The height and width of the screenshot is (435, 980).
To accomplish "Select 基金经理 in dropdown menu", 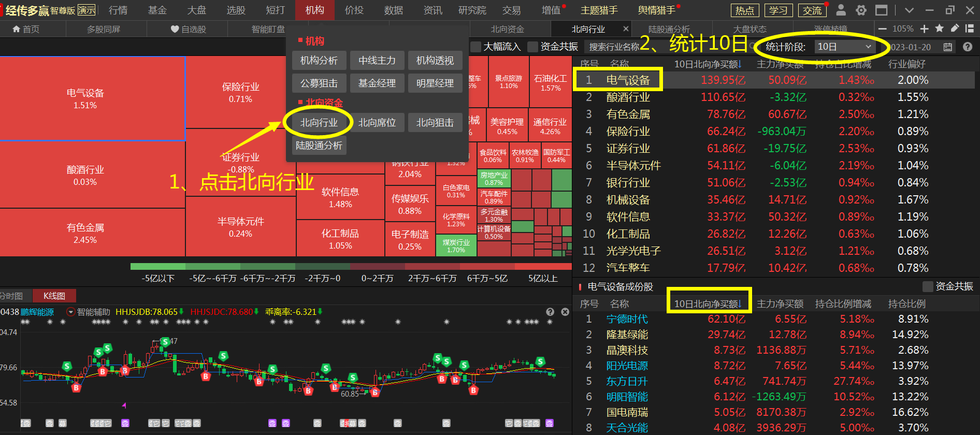I will pos(377,83).
